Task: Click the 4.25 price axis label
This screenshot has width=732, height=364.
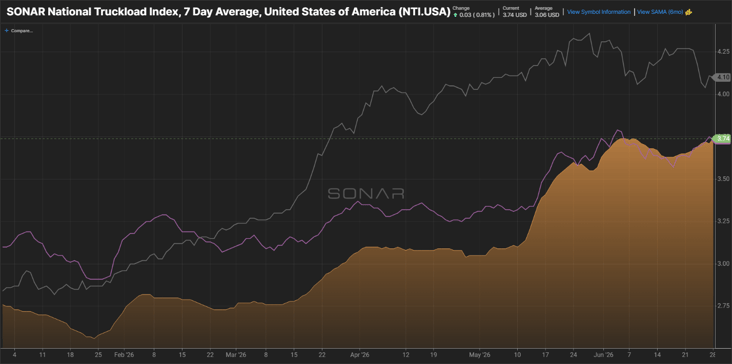Action: (723, 51)
